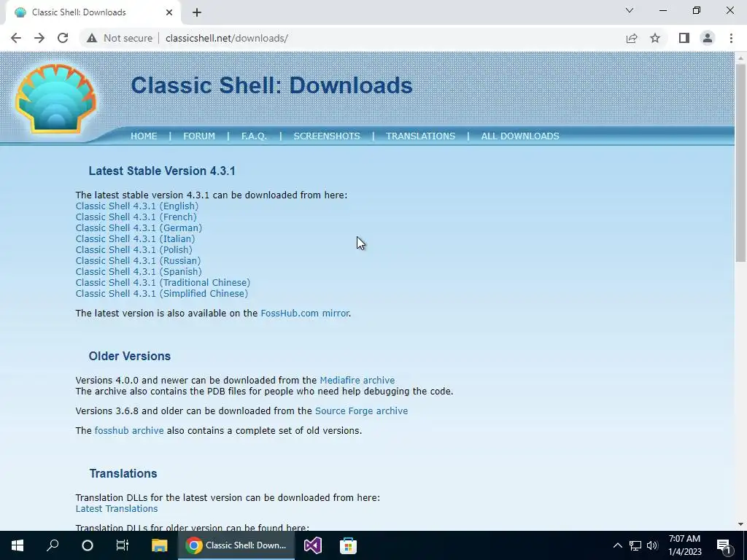
Task: Open Windows taskbar search
Action: [x=53, y=545]
